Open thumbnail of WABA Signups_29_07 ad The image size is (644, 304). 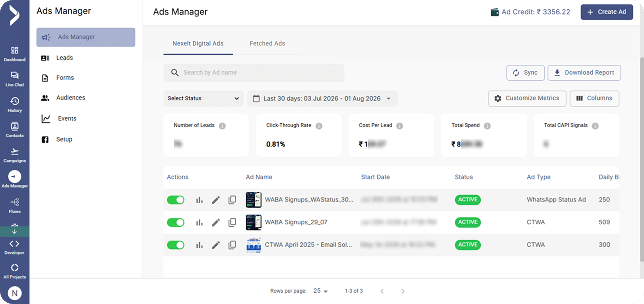coord(254,222)
